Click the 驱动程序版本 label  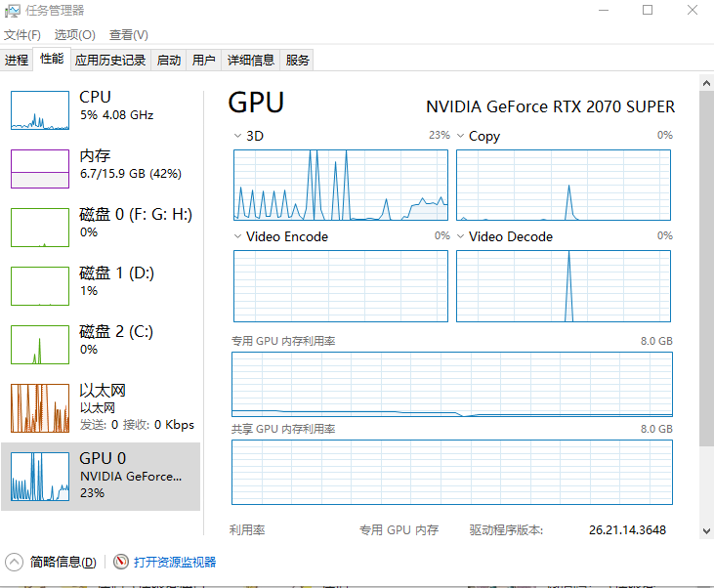pos(506,530)
